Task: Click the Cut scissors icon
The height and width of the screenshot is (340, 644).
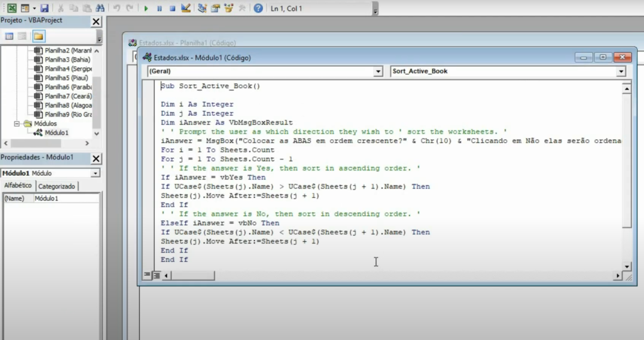Action: tap(60, 8)
